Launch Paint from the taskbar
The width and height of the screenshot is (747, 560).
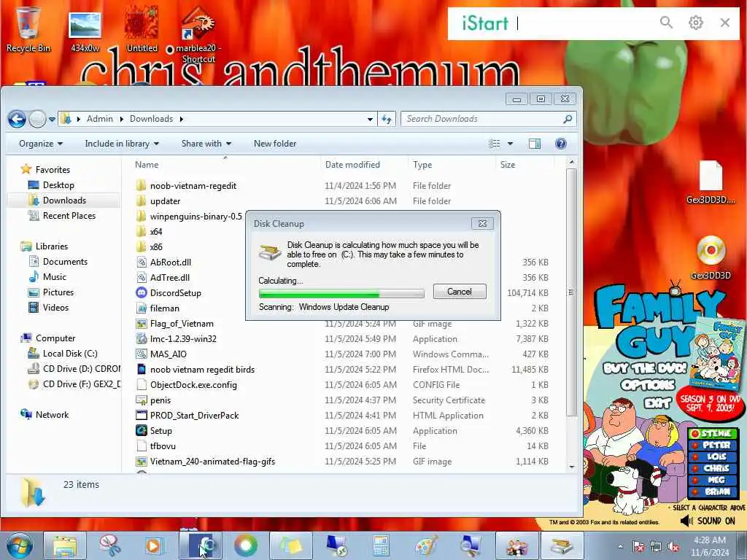pyautogui.click(x=426, y=545)
